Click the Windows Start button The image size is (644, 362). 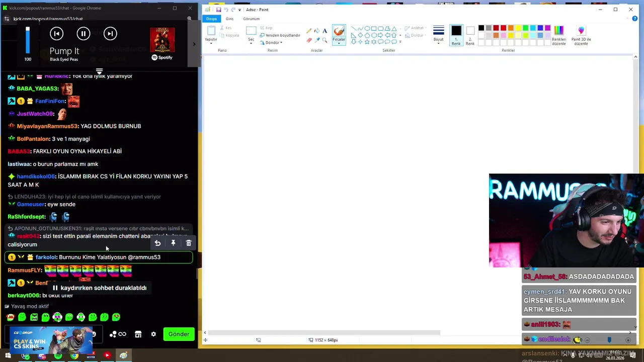coord(8,356)
